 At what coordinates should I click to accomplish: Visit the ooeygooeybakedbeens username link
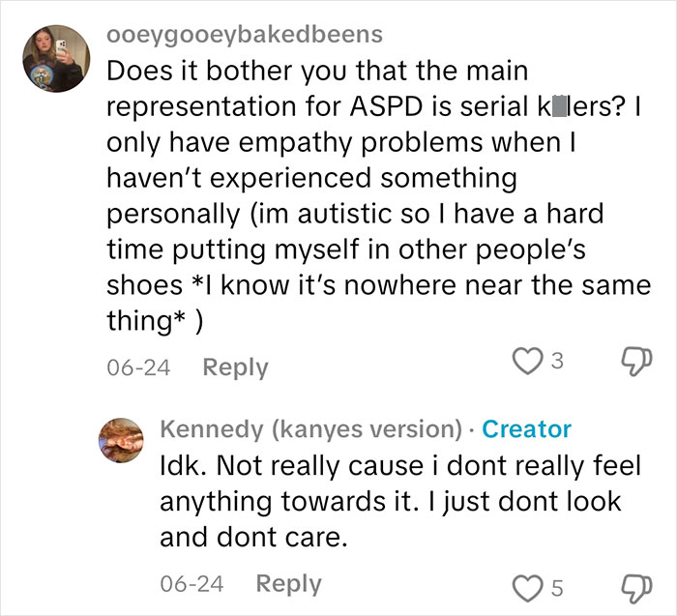pos(243,35)
